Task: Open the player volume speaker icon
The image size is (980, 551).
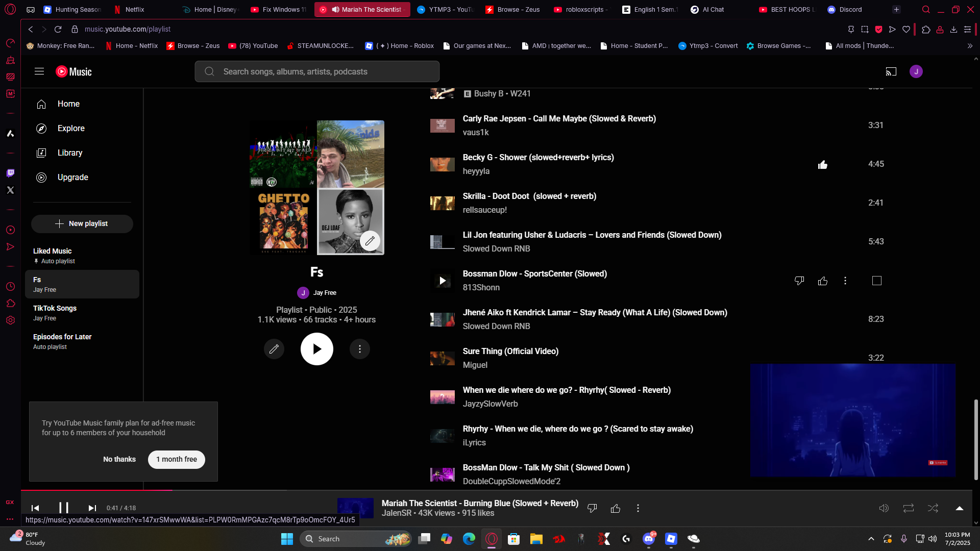Action: pos(884,508)
